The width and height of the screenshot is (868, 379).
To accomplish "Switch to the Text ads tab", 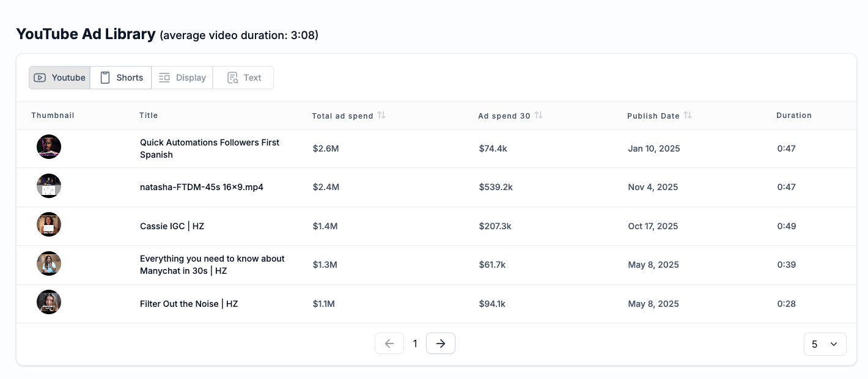I will pos(243,78).
